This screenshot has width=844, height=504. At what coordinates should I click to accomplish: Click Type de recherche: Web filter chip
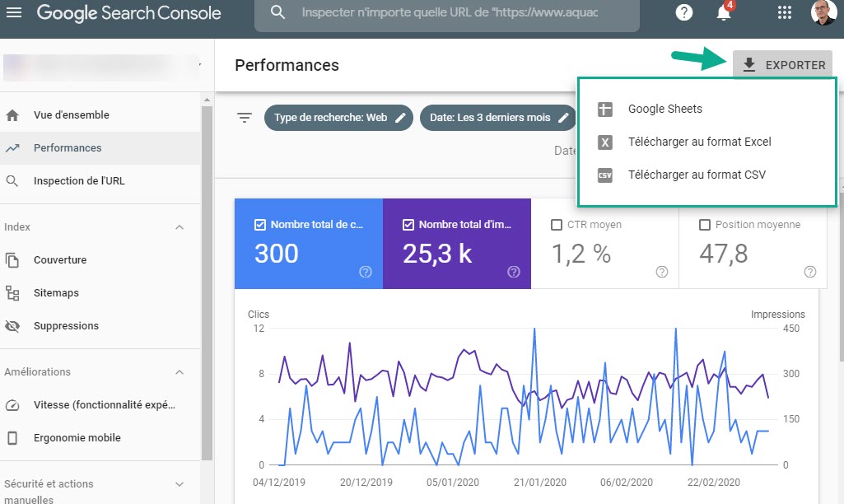click(338, 118)
